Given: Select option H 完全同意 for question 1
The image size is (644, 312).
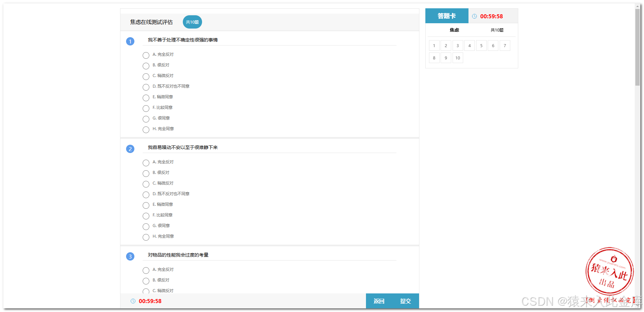Looking at the screenshot, I should 146,130.
